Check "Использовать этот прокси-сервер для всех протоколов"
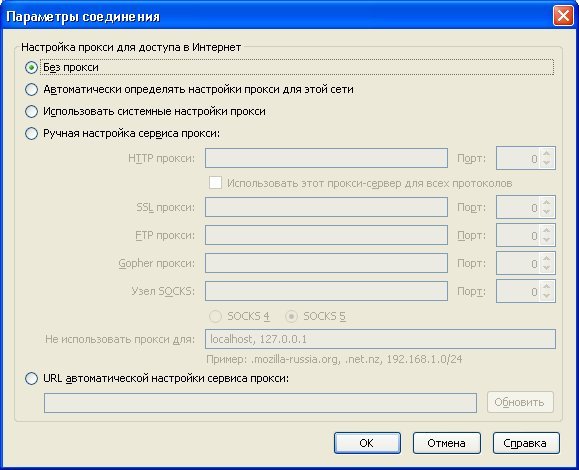 click(x=215, y=183)
